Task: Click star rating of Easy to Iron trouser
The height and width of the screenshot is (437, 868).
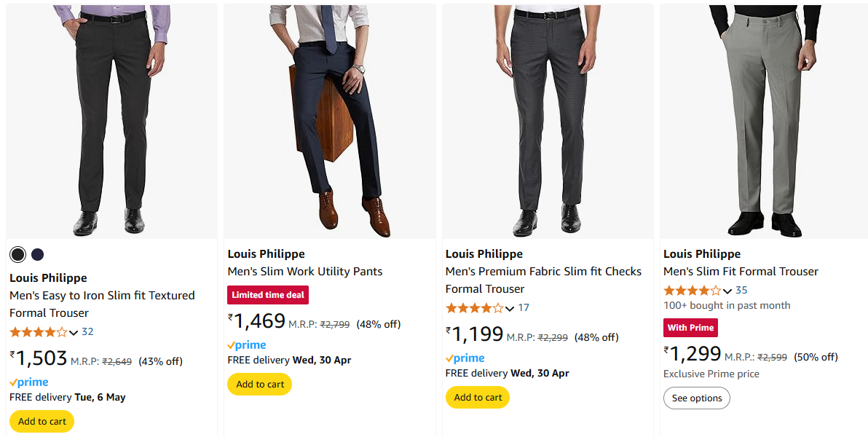Action: [38, 332]
